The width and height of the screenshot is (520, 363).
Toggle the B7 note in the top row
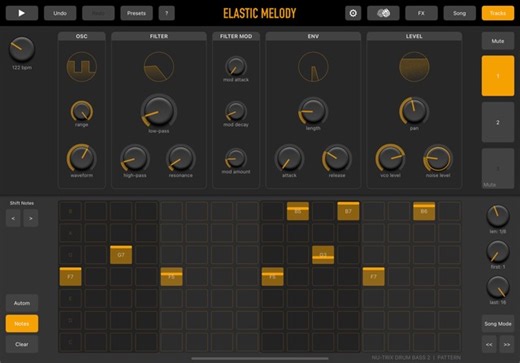click(x=348, y=211)
